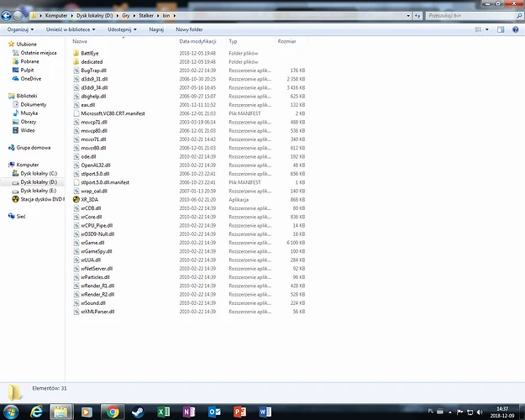Click the volume speaker tray icon

pos(480,412)
